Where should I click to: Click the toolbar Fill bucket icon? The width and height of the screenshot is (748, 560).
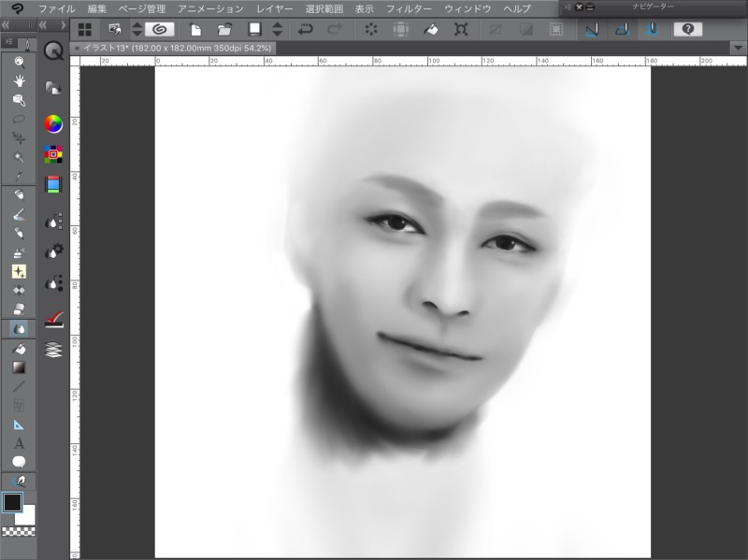click(431, 30)
